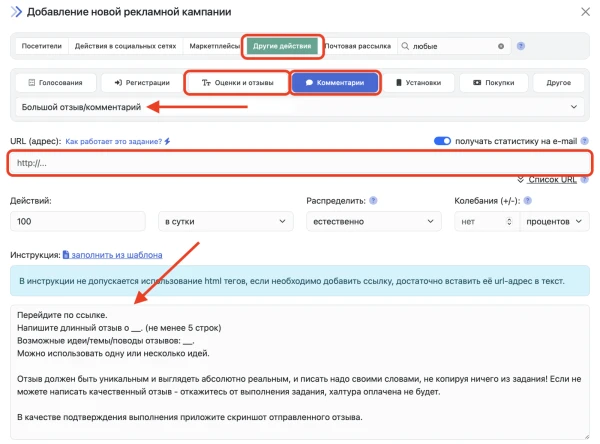Toggle получать статистику на e-mail switch

click(x=442, y=141)
